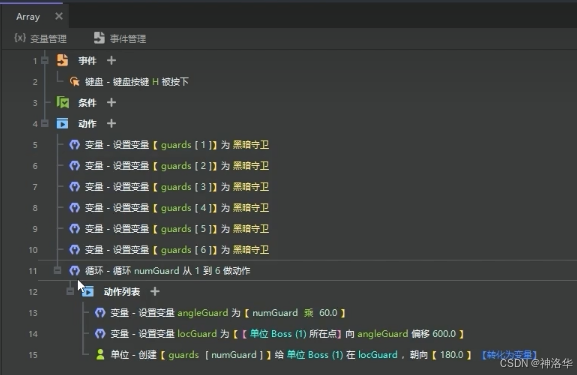577x375 pixels.
Task: Click variable icon on guards [2] row
Action: [75, 166]
